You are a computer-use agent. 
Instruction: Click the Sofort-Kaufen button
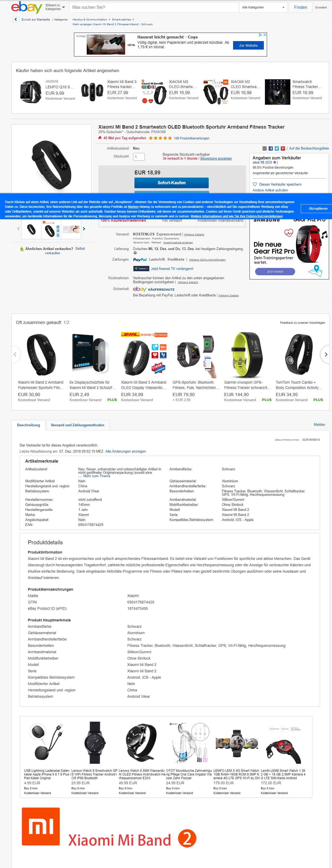[172, 183]
